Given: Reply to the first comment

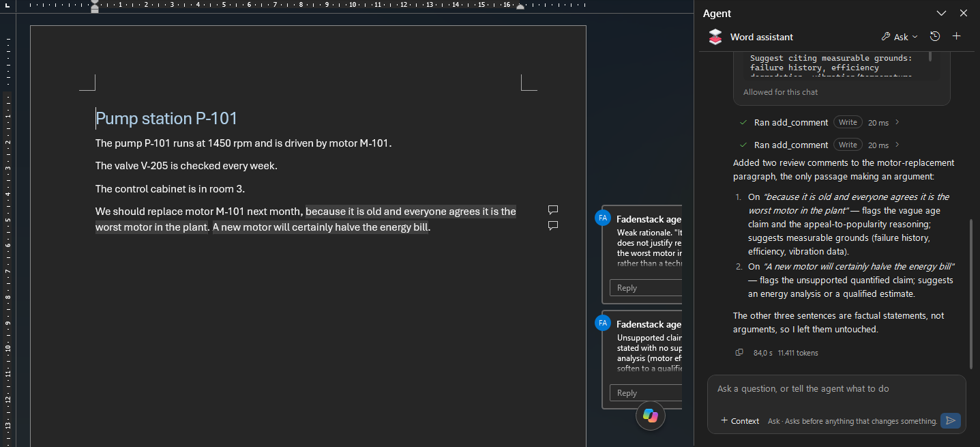Looking at the screenshot, I should coord(646,287).
